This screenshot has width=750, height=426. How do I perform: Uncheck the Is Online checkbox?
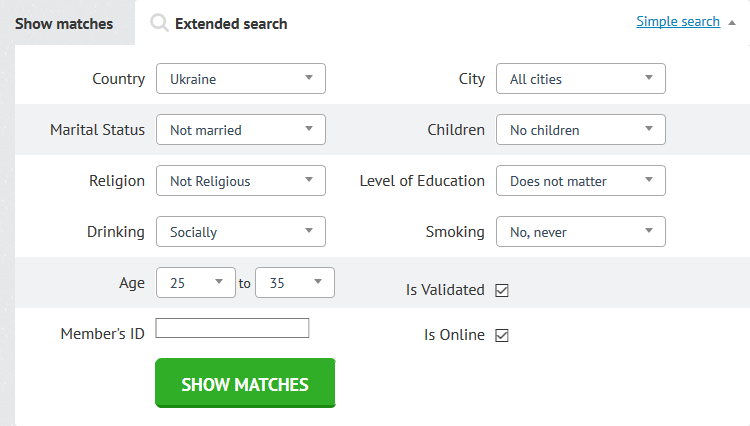click(502, 335)
